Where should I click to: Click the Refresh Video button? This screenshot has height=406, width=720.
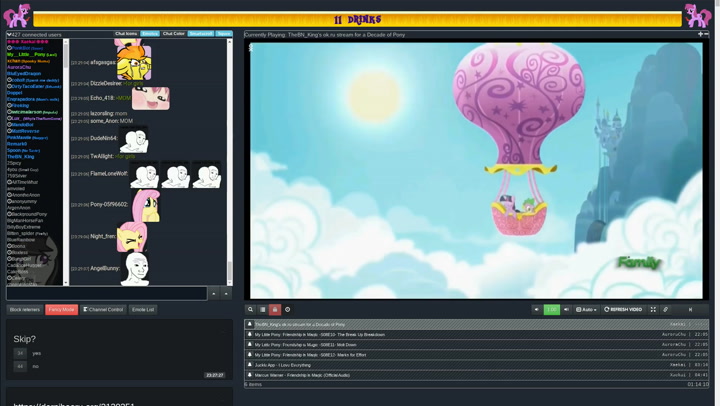[x=623, y=310]
